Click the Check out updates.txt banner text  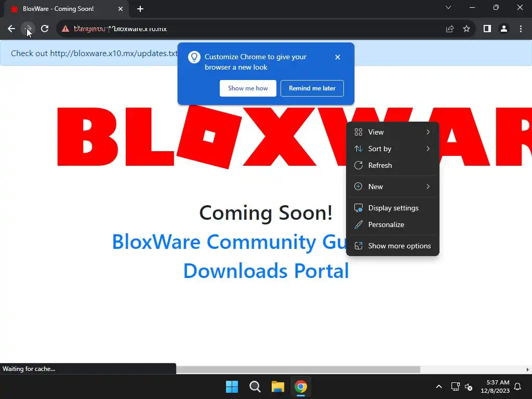point(95,54)
